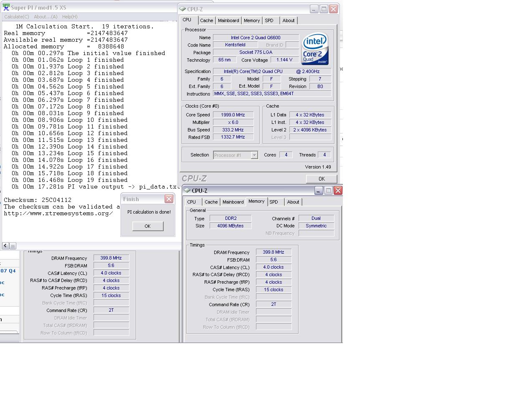
Task: Expand the Processor #1 selection dropdown
Action: pos(254,155)
